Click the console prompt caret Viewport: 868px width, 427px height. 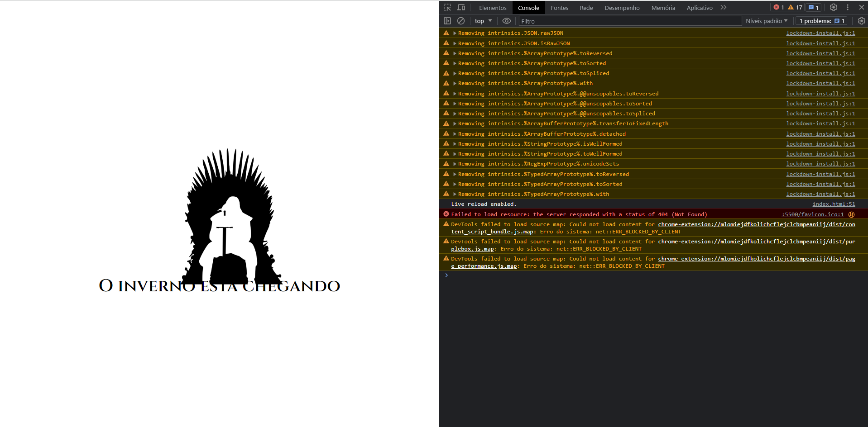coord(446,275)
